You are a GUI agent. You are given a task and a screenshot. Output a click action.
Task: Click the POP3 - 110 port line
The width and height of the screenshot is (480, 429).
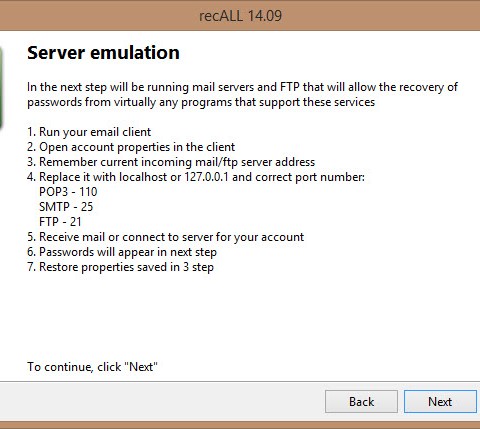click(68, 192)
